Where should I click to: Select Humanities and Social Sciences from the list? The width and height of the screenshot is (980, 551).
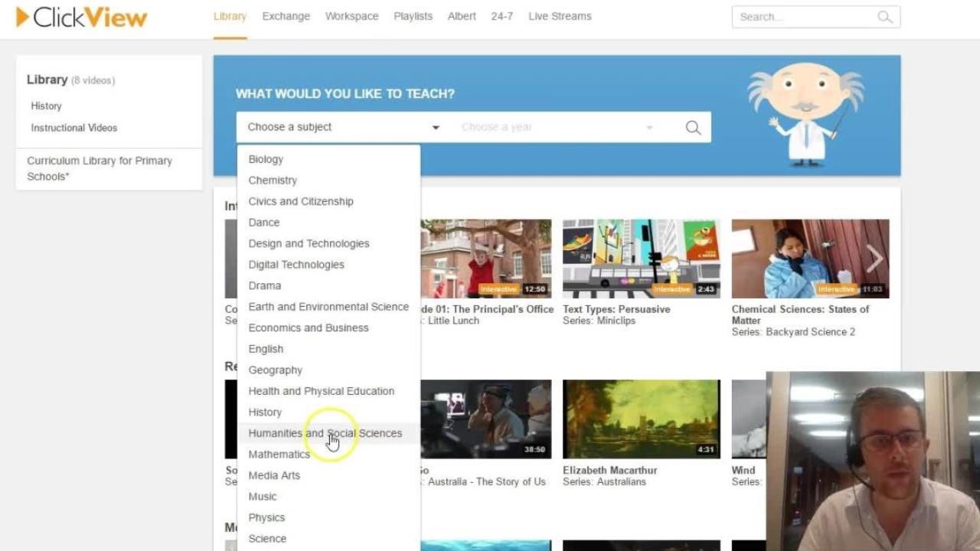coord(325,433)
